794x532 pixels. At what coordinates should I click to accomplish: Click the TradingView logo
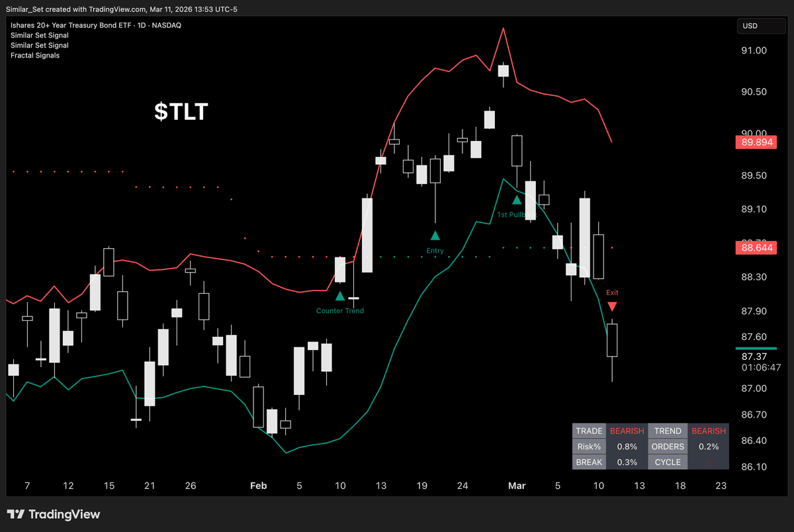pos(54,514)
